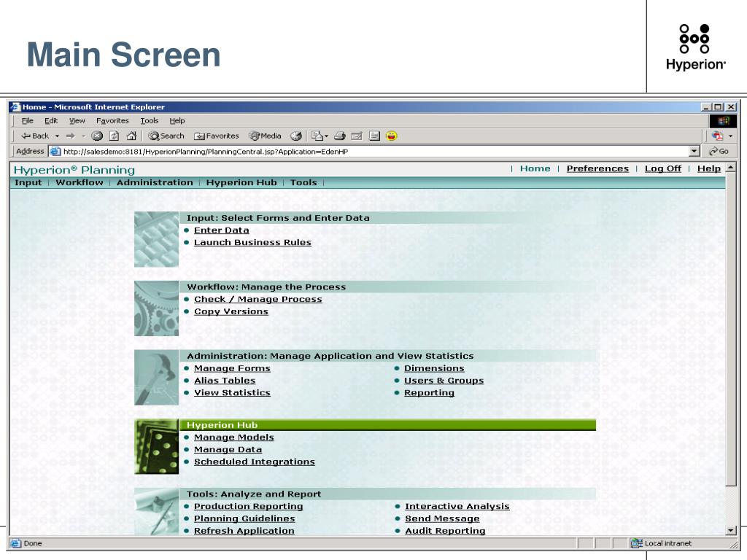Open Check / Manage Process link
Screen dimensions: 747x560
(258, 300)
